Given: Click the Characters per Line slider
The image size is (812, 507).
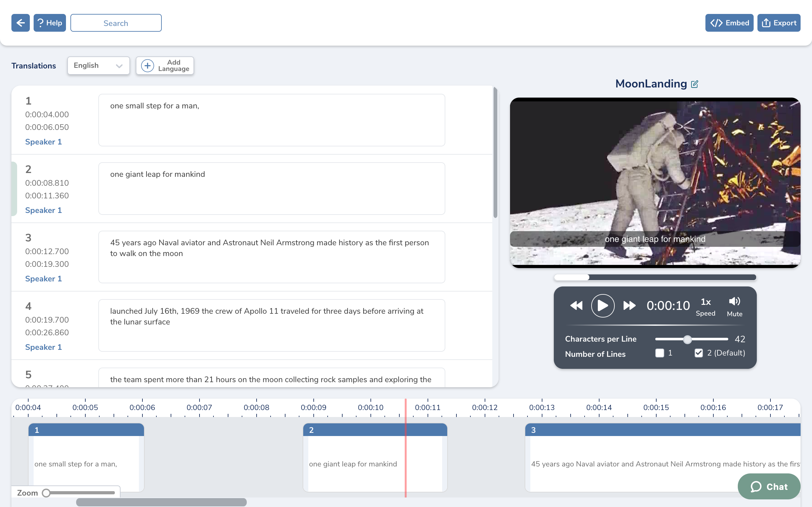Looking at the screenshot, I should pos(691,339).
